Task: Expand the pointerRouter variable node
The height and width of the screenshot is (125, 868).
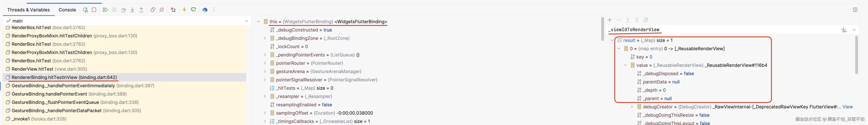Action: 265,63
